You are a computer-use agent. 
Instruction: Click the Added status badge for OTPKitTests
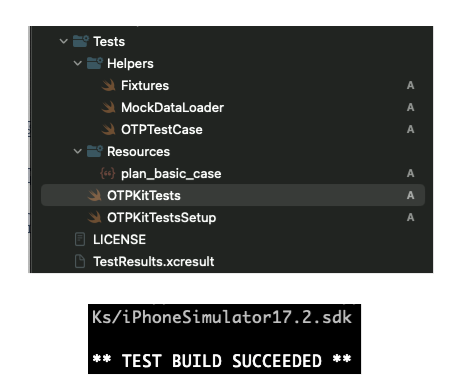[411, 195]
